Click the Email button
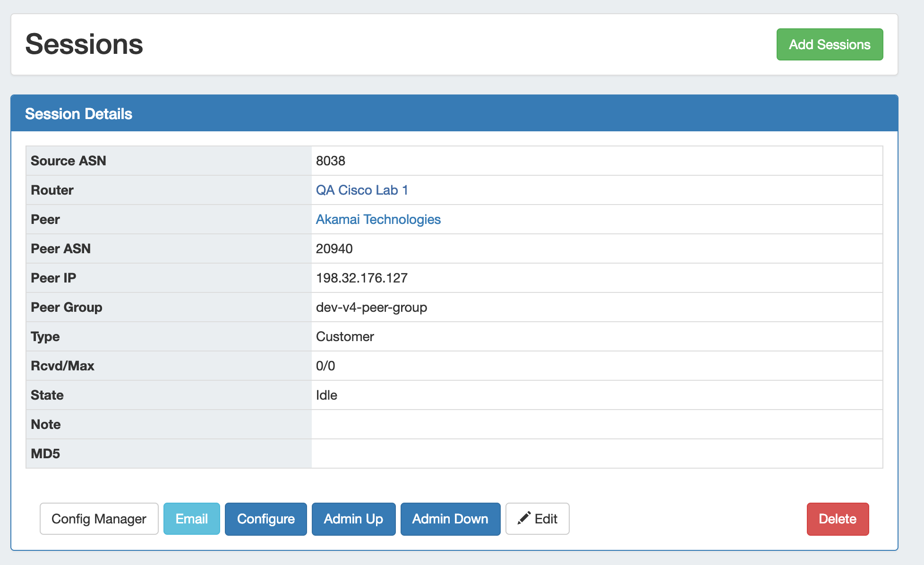Viewport: 924px width, 565px height. [x=191, y=519]
